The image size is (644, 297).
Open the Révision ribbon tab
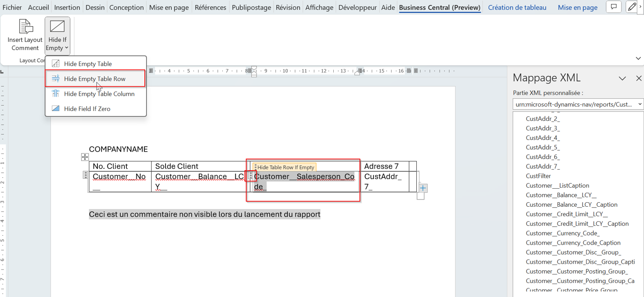coord(288,8)
